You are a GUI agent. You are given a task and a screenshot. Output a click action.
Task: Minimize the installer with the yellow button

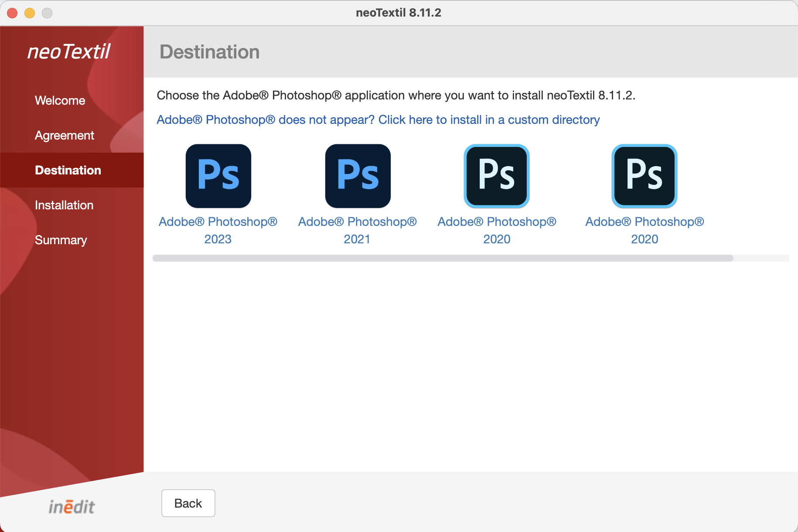30,13
